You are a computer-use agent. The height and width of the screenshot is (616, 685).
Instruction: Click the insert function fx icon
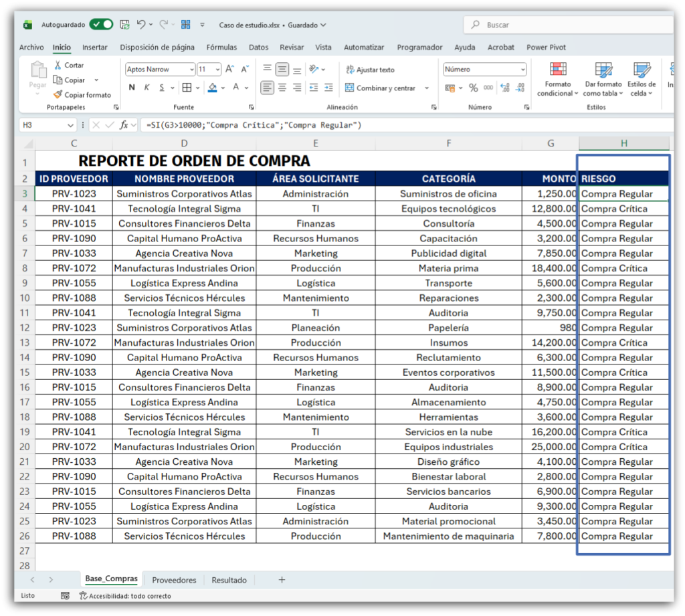click(x=124, y=125)
